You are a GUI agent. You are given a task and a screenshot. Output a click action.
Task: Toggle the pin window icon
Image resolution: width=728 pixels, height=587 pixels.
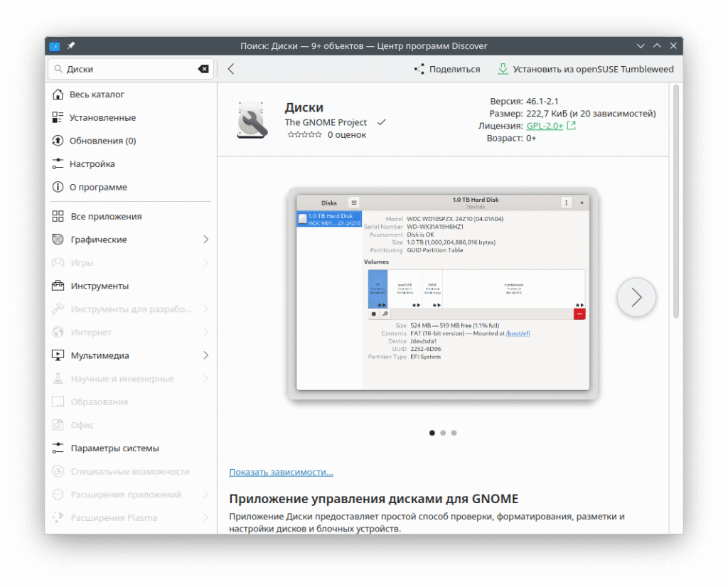[x=71, y=45]
